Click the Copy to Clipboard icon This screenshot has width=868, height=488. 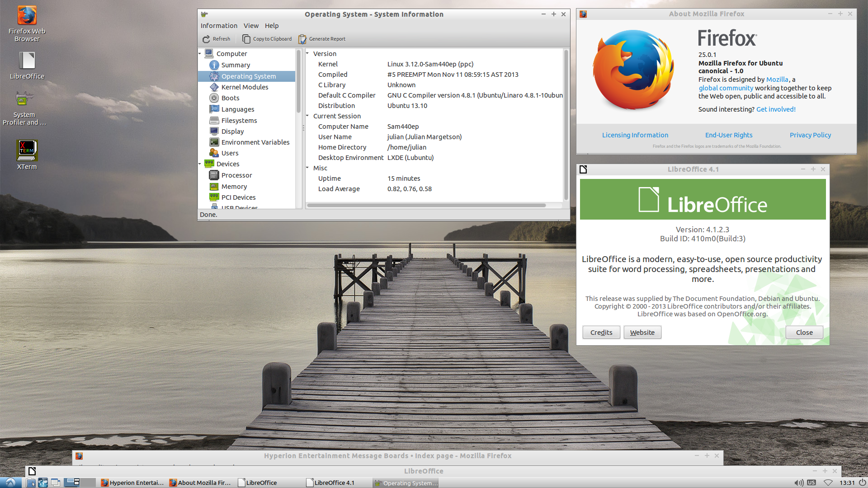(246, 39)
